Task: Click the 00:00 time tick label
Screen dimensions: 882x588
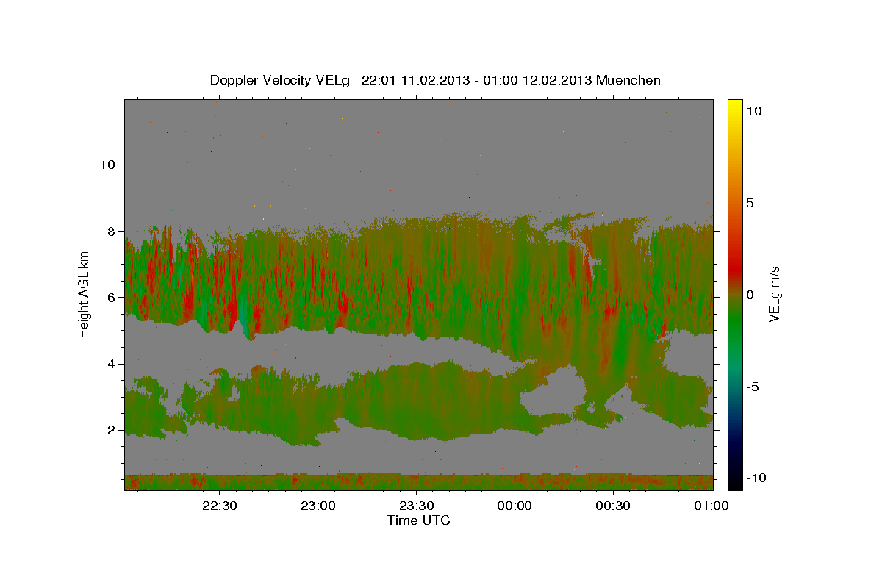Action: pos(514,506)
